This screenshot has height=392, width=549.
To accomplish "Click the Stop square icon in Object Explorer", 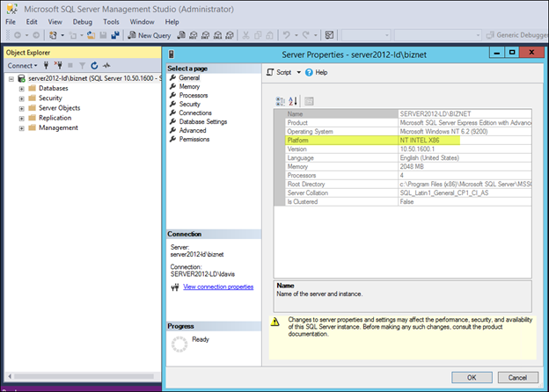I will point(70,65).
